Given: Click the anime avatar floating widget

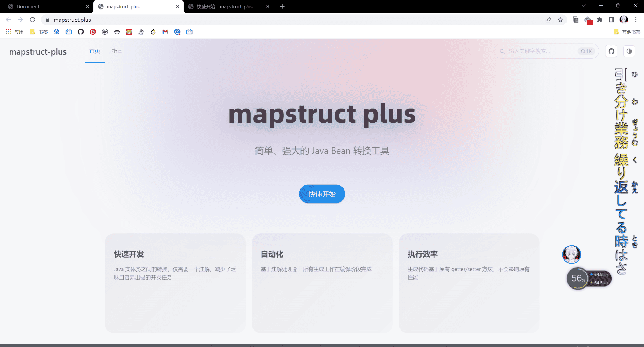Looking at the screenshot, I should (x=571, y=254).
